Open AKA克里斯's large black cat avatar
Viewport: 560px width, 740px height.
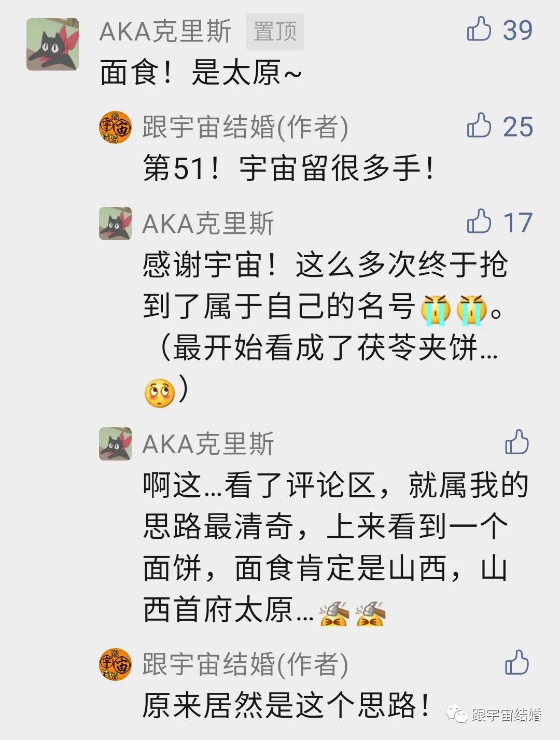52,44
